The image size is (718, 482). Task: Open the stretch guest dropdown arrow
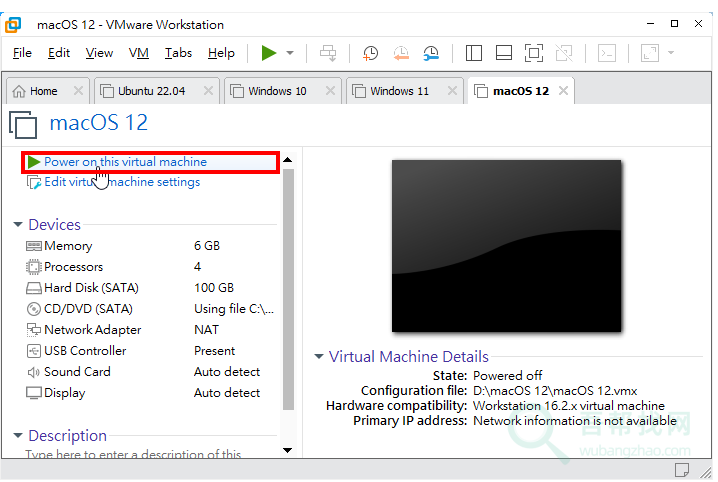(671, 53)
